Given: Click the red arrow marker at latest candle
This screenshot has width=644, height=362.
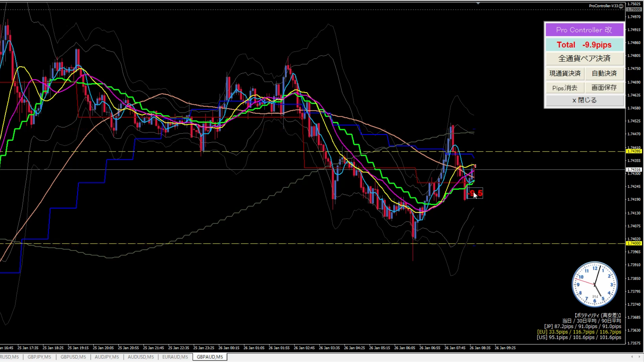Looking at the screenshot, I should tap(475, 166).
